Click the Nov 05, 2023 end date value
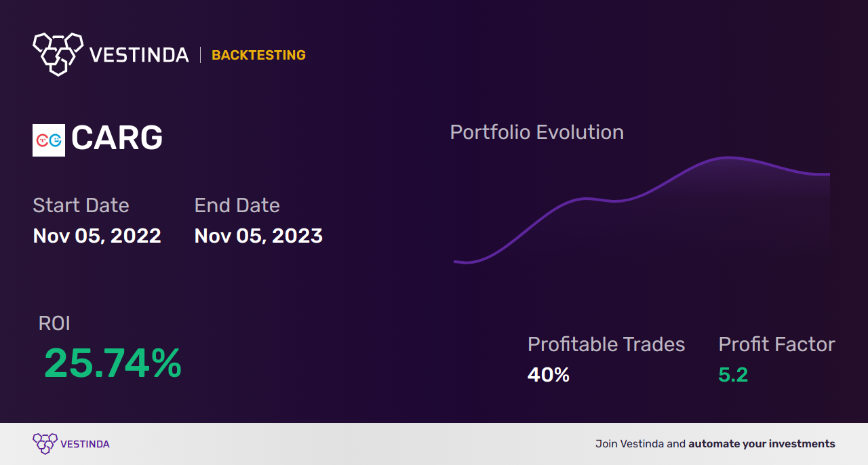 point(258,236)
